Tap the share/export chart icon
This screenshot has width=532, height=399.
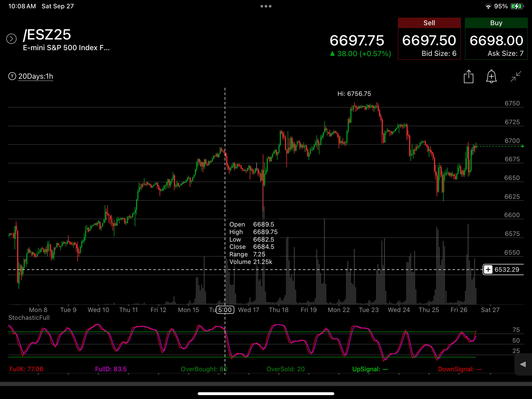tap(468, 77)
